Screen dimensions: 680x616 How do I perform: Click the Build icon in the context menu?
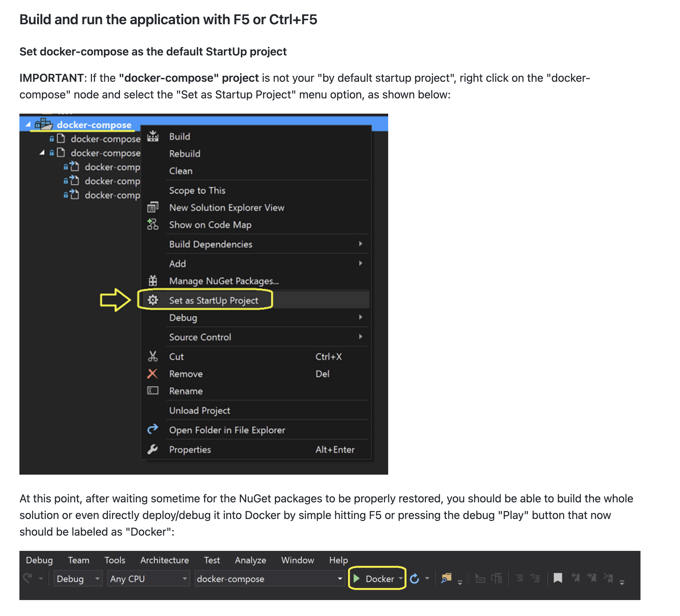tap(152, 136)
